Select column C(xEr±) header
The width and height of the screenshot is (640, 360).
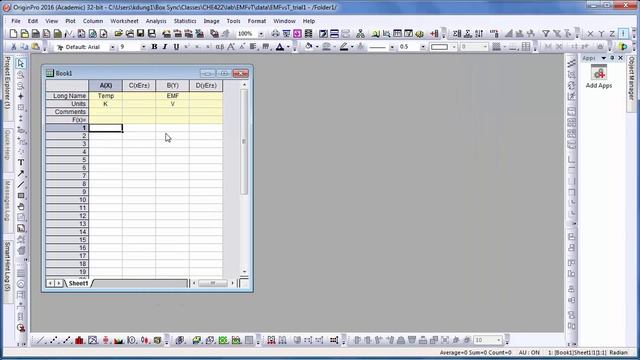point(139,85)
